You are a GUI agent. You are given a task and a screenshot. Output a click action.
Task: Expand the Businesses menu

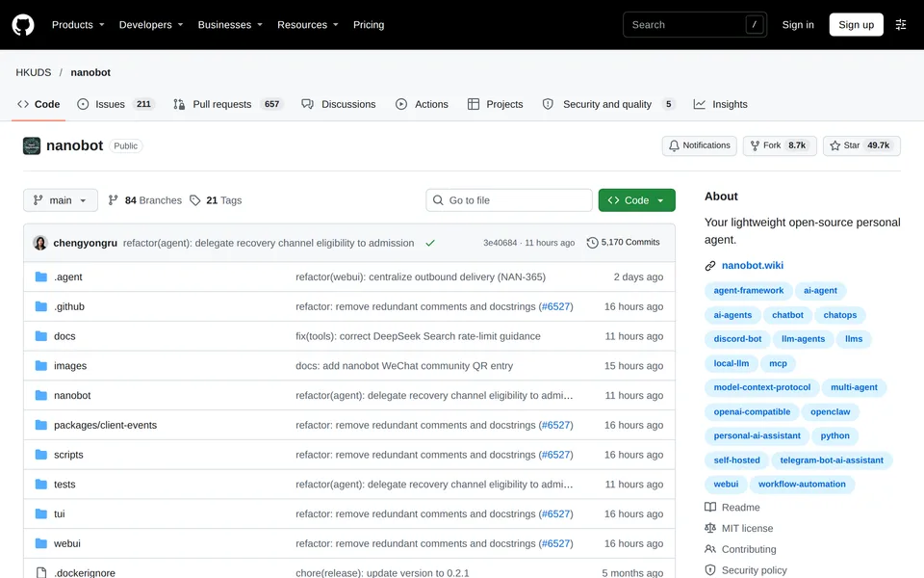click(230, 25)
